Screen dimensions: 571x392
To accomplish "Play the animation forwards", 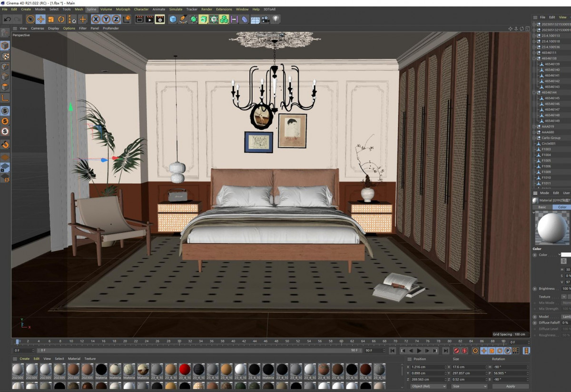I will click(x=419, y=351).
